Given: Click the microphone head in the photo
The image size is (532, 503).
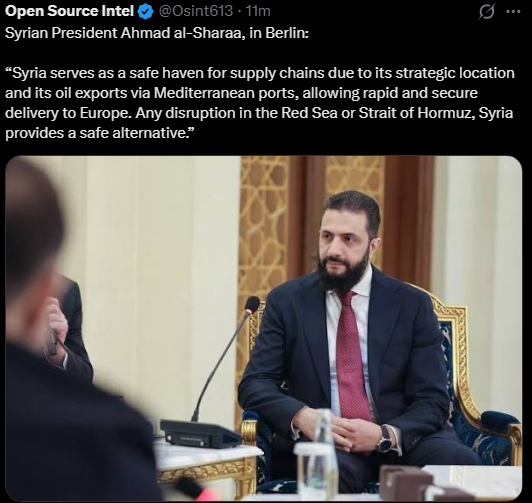Looking at the screenshot, I should pyautogui.click(x=252, y=304).
